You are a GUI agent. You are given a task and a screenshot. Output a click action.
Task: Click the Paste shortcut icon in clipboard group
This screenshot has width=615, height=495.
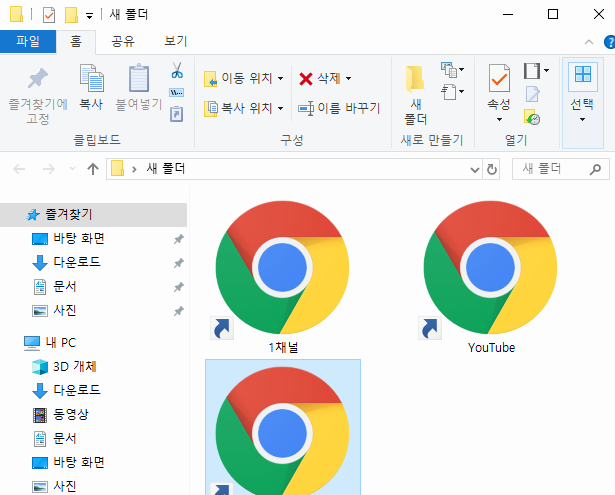pyautogui.click(x=176, y=114)
